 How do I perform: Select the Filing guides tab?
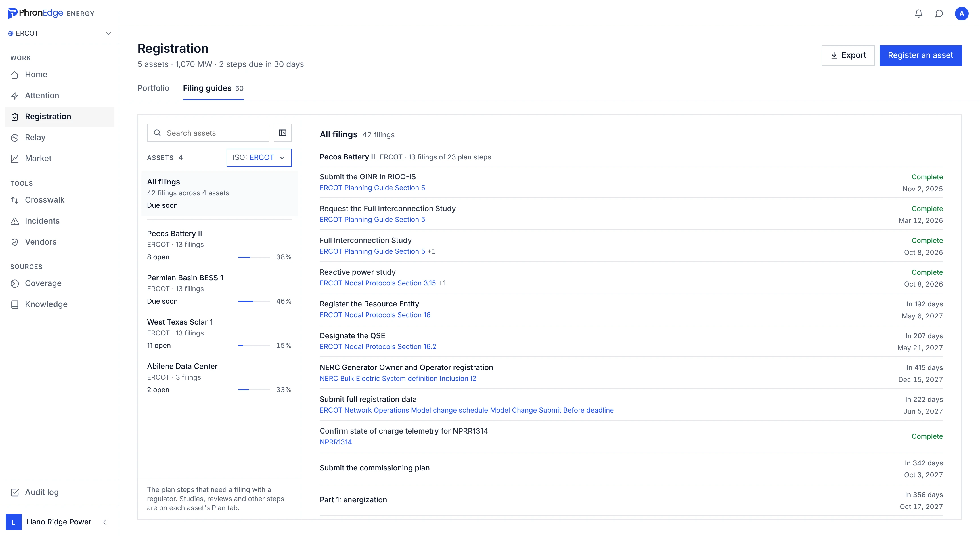213,88
